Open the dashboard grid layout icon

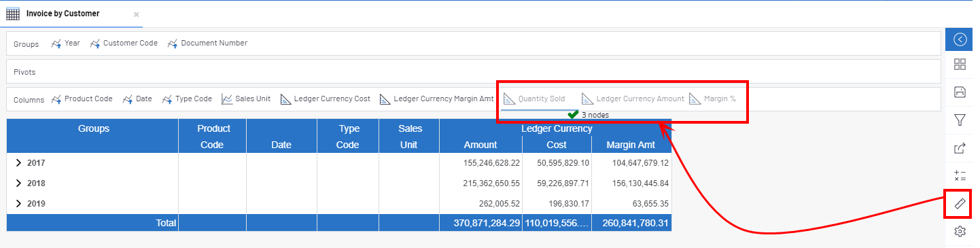point(960,65)
